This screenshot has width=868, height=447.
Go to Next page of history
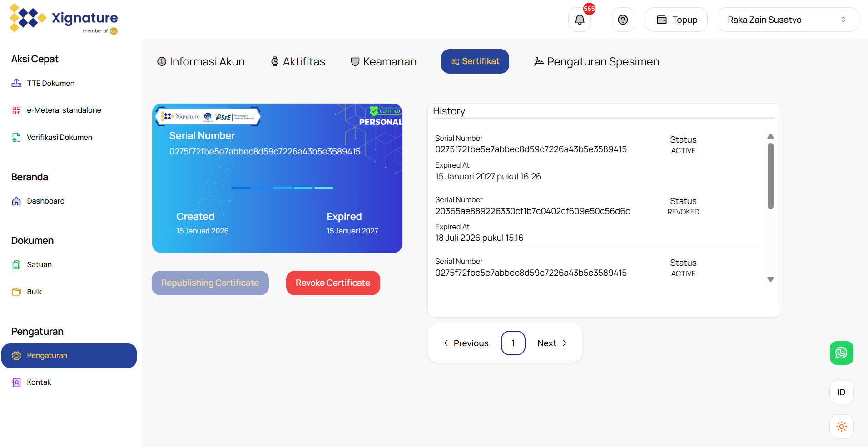click(x=552, y=343)
